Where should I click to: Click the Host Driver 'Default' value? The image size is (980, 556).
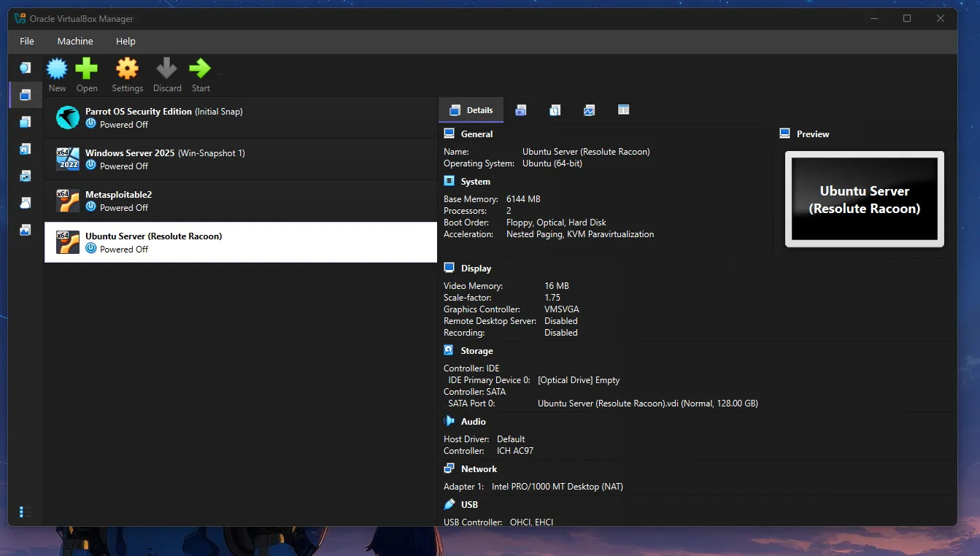[511, 439]
